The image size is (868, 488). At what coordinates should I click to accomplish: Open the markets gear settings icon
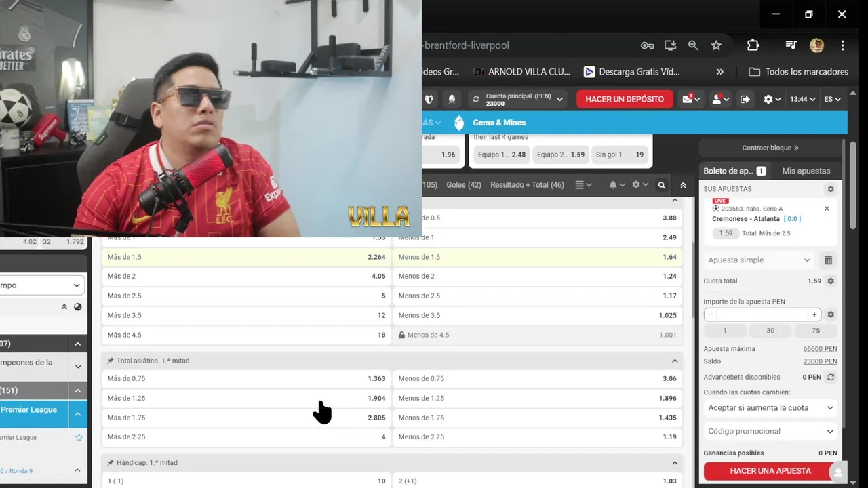(x=639, y=185)
